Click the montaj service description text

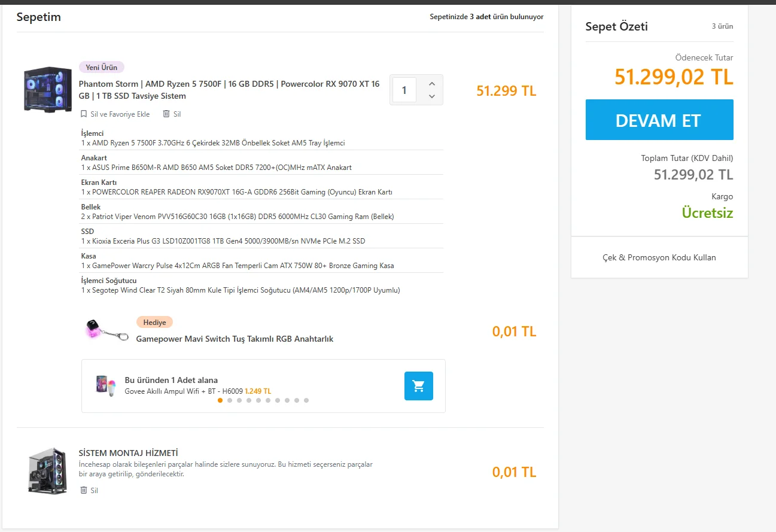226,469
